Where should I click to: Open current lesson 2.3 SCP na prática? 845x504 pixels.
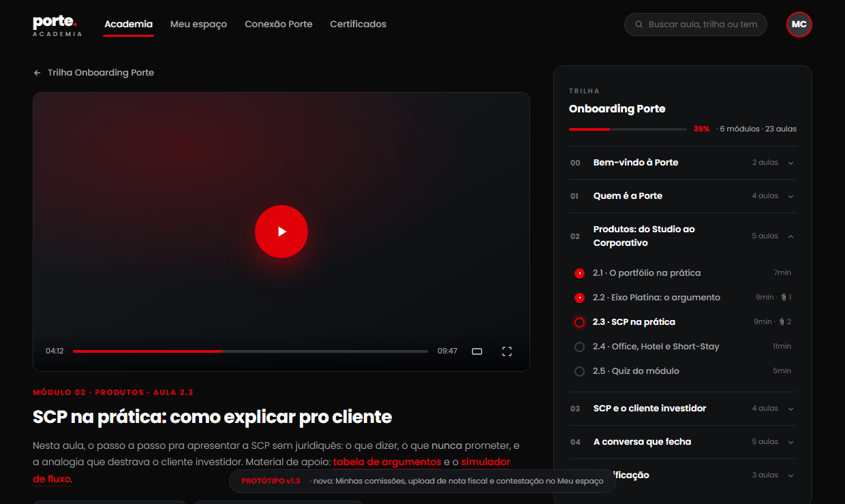click(x=682, y=322)
